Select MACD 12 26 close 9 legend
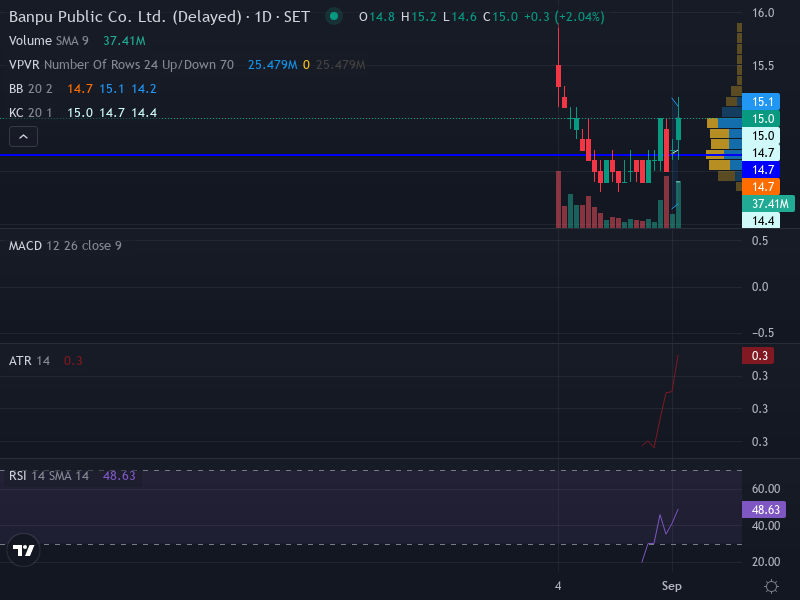The image size is (800, 600). [65, 246]
